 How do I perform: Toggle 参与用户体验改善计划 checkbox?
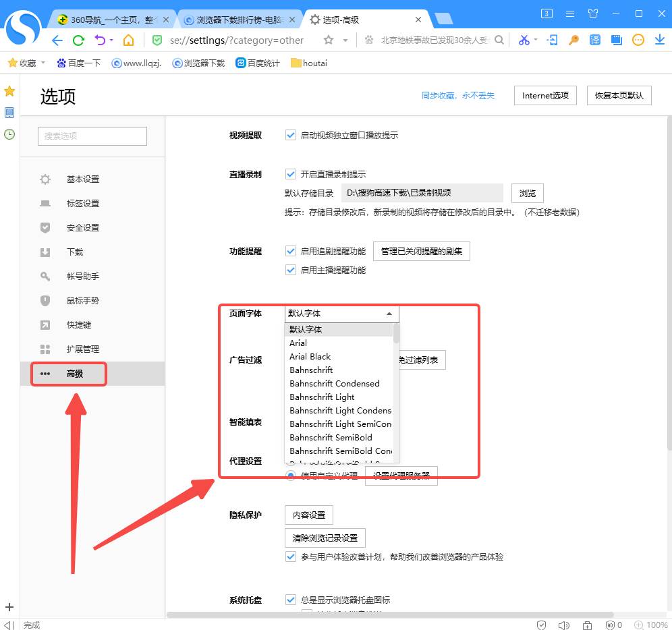(x=291, y=556)
